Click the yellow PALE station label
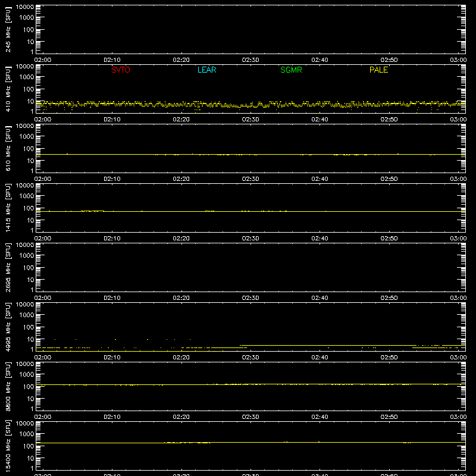Viewport: 476px width, 476px height. click(x=378, y=70)
